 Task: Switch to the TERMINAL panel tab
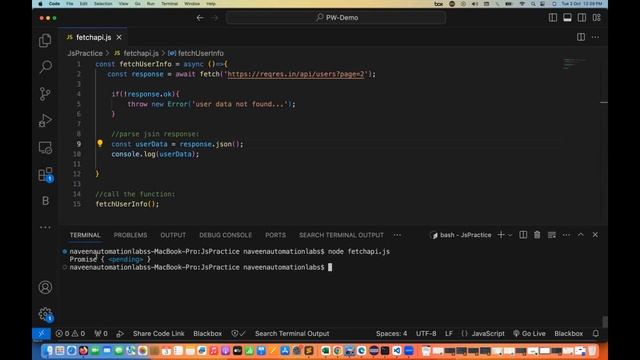click(85, 235)
